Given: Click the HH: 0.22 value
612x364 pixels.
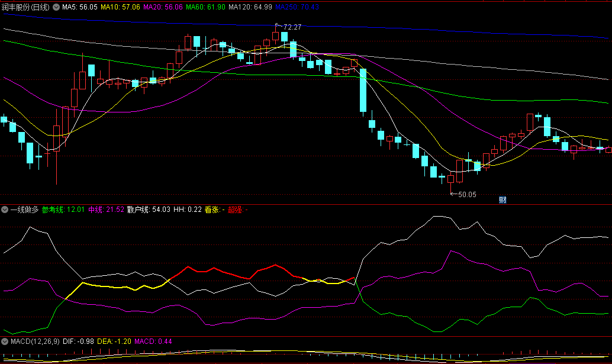Looking at the screenshot, I should 188,210.
